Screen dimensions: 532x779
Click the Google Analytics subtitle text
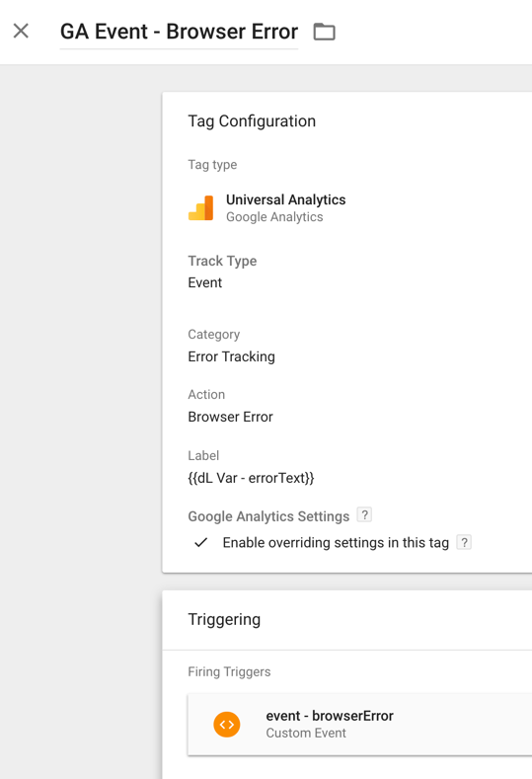click(x=274, y=217)
